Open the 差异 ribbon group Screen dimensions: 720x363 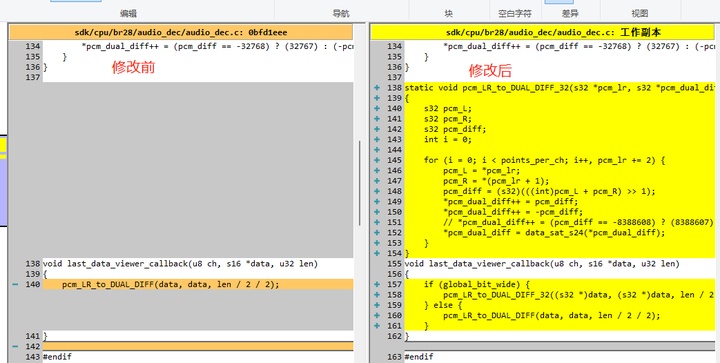570,14
